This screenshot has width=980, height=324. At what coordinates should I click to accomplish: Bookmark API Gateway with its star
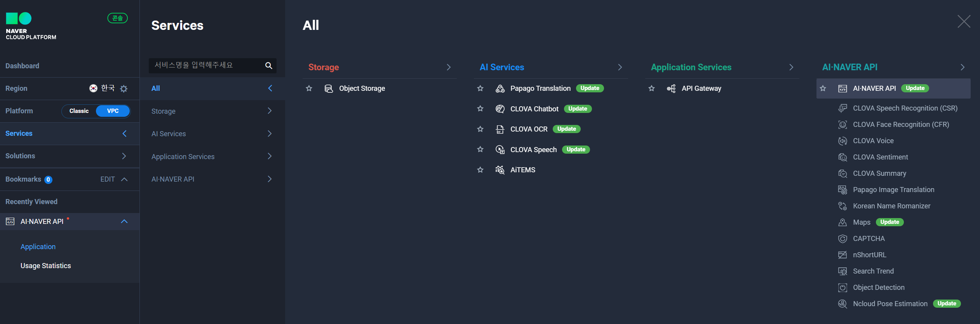[651, 88]
